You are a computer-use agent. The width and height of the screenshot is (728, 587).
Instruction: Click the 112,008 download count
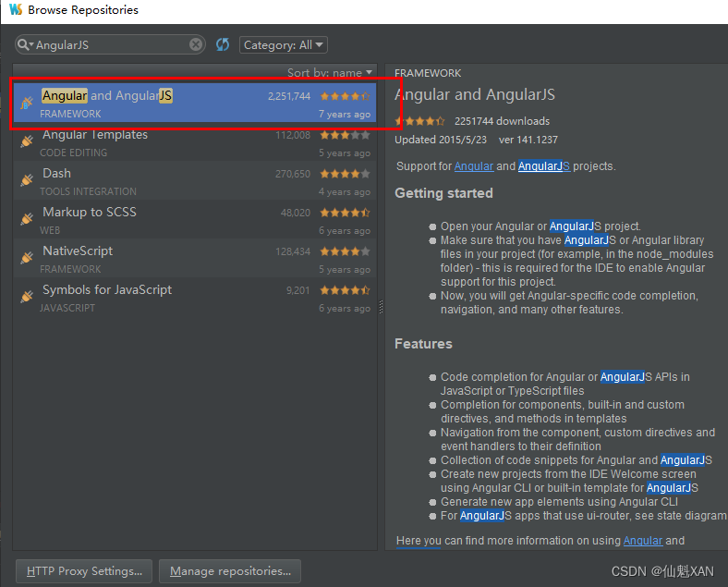[x=293, y=135]
